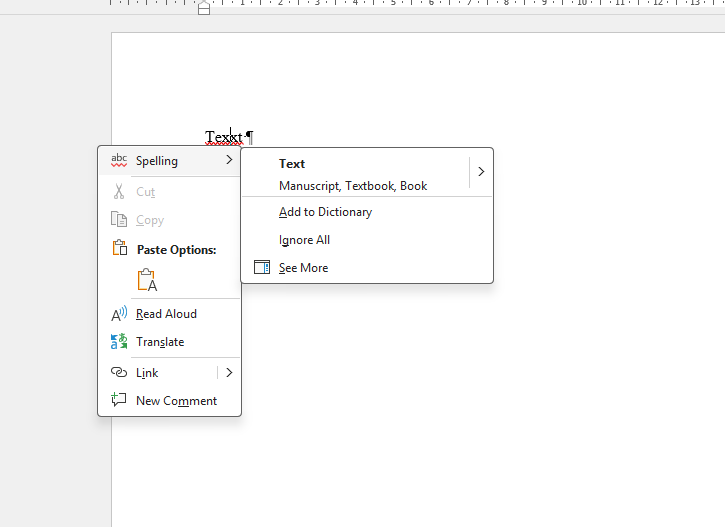The image size is (725, 527).
Task: Click the abc Spelling icon
Action: 119,160
